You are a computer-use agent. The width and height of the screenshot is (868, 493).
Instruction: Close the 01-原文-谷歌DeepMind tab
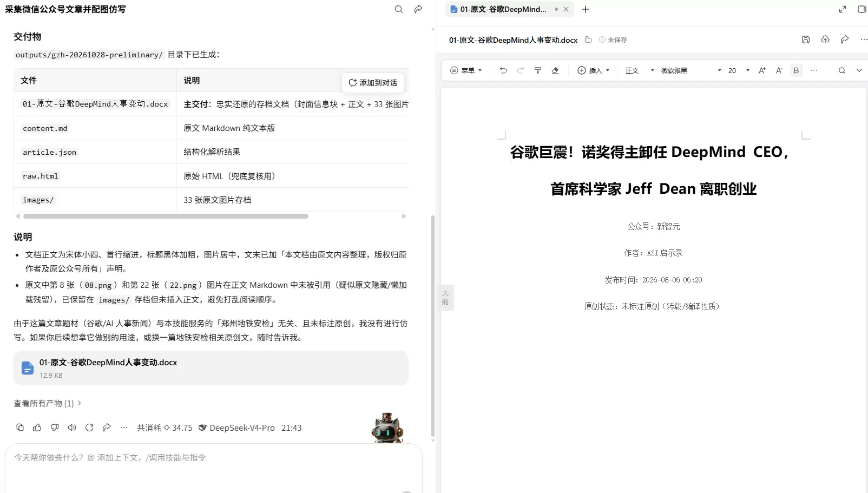click(x=566, y=9)
